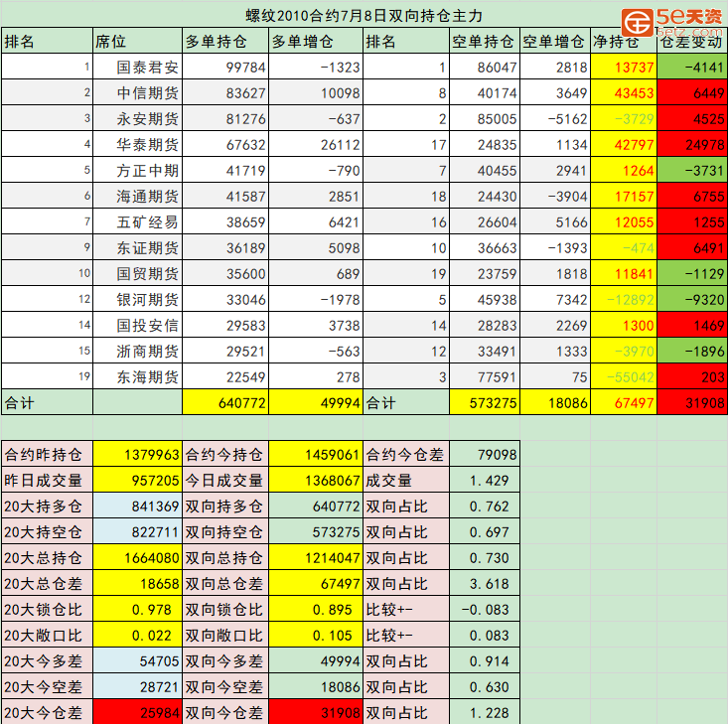The height and width of the screenshot is (724, 728).
Task: Select 20大总仓差 value 18658
Action: pos(137,583)
